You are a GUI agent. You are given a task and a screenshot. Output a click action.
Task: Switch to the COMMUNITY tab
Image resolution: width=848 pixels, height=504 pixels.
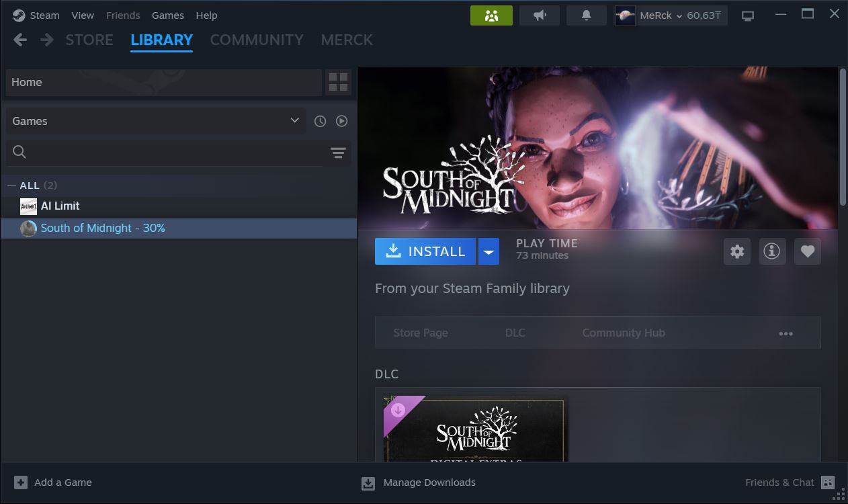pos(257,40)
